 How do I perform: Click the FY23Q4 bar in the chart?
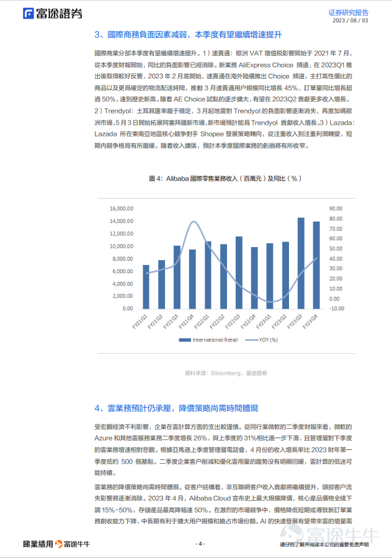316,265
